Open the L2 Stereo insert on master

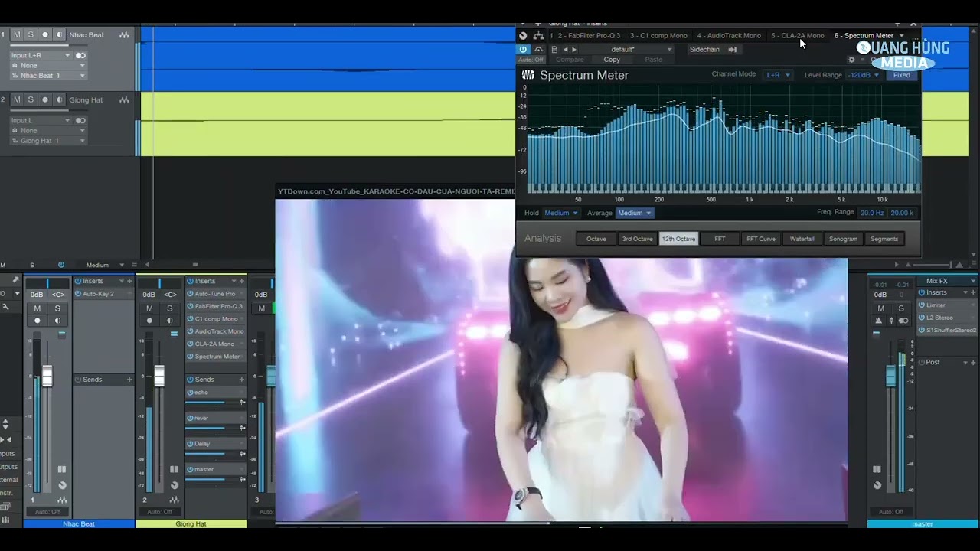tap(947, 318)
